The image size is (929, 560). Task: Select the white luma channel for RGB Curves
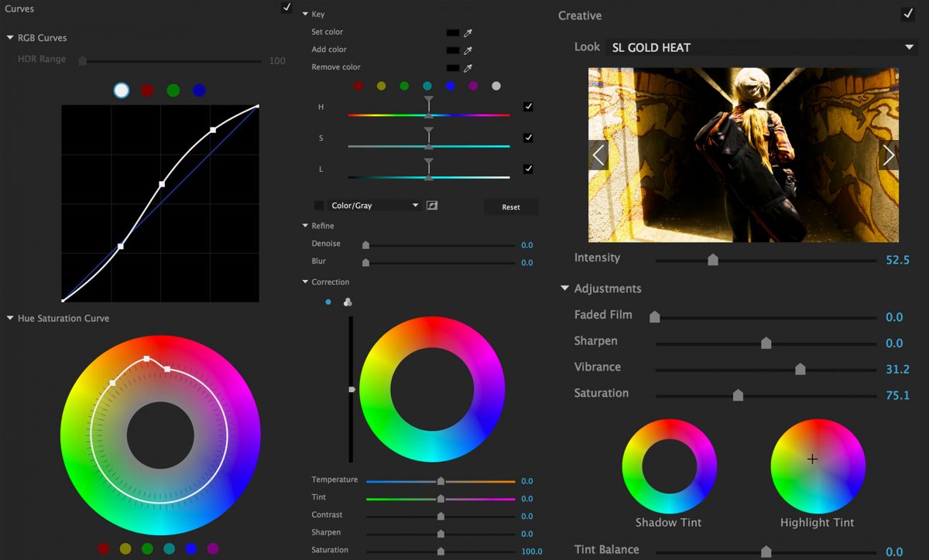pos(121,90)
